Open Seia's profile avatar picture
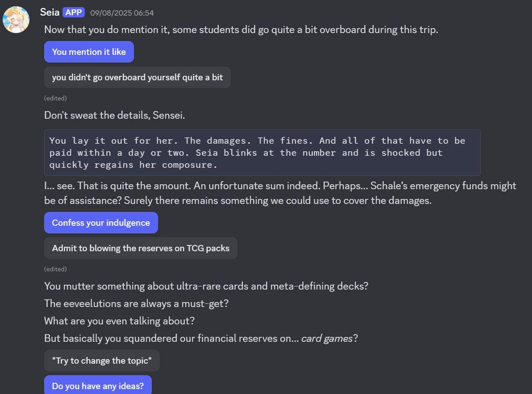Screen dimensions: 532x394 (16, 20)
